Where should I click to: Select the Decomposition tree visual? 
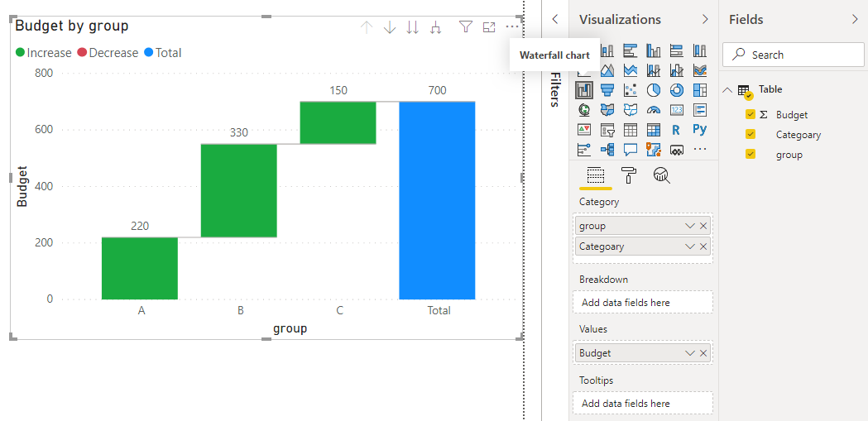click(x=607, y=150)
